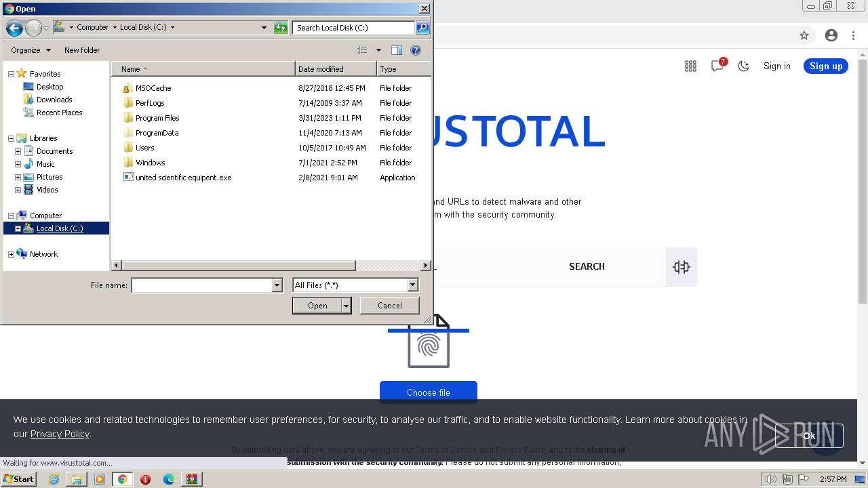Collapse the Libraries group
Screen dimensions: 868x488
pyautogui.click(x=11, y=138)
